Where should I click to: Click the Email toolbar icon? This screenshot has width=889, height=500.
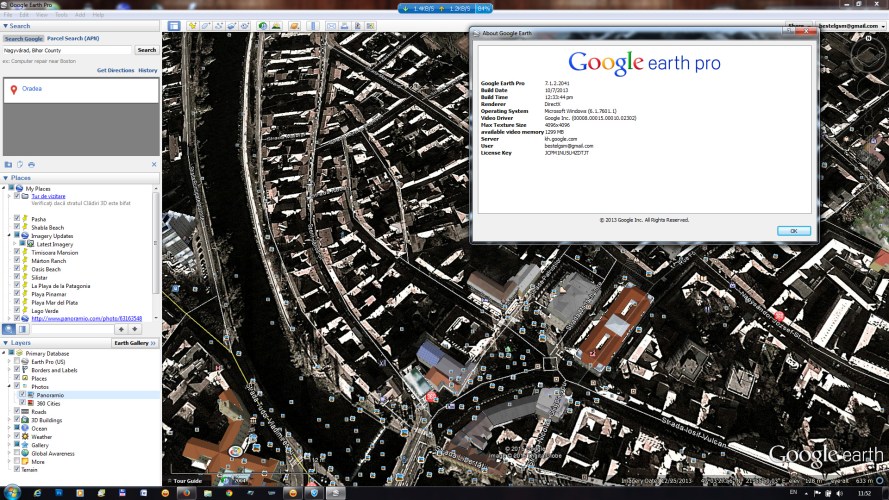(324, 25)
